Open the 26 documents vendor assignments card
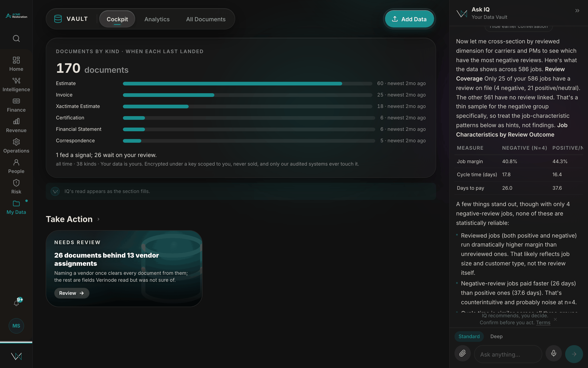Image resolution: width=588 pixels, height=368 pixels. tap(124, 268)
